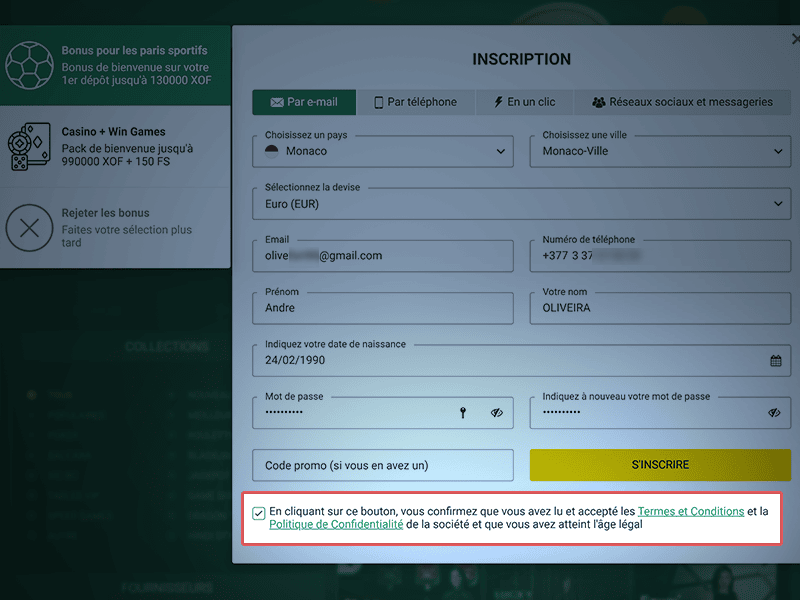Open the Termes et Conditions link
Image resolution: width=800 pixels, height=600 pixels.
point(691,511)
